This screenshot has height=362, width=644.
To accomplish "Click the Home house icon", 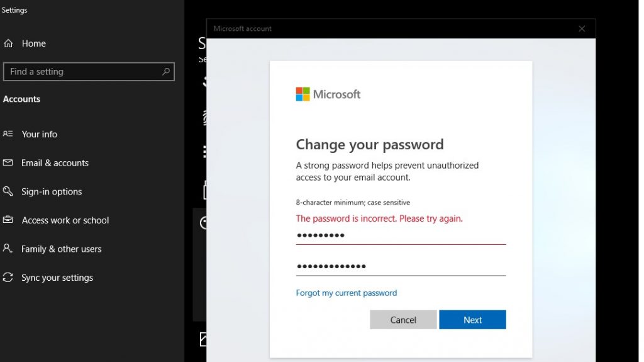I will click(x=8, y=43).
